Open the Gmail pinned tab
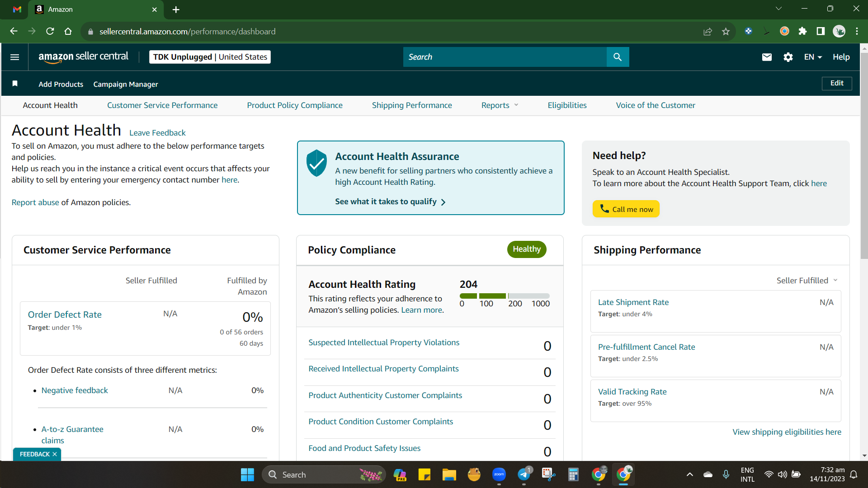The image size is (868, 488). tap(17, 9)
